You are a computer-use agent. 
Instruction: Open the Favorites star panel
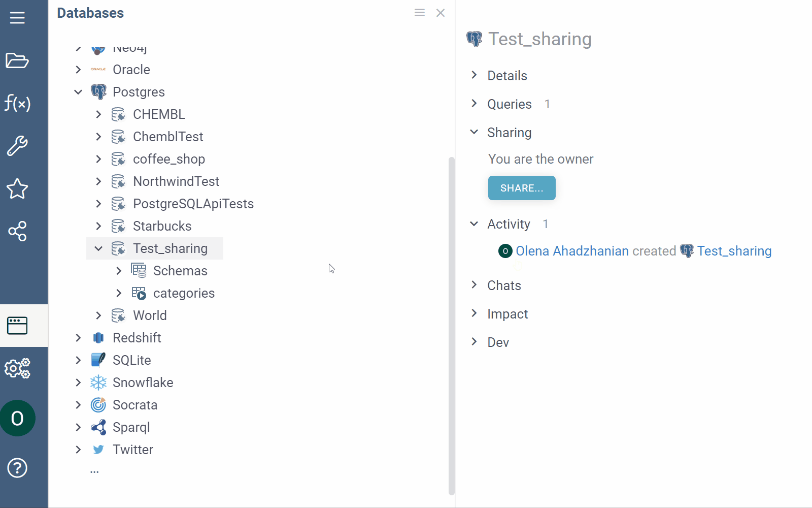17,188
